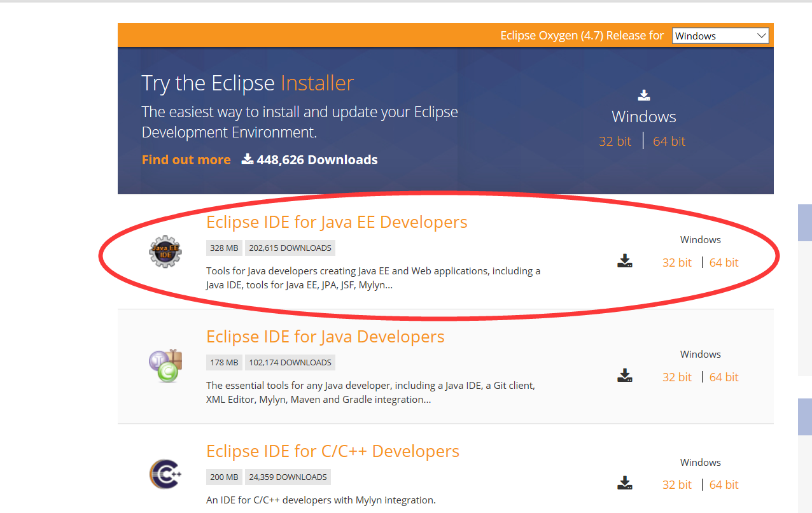Click the Find out more link
This screenshot has width=812, height=513.
click(x=186, y=160)
